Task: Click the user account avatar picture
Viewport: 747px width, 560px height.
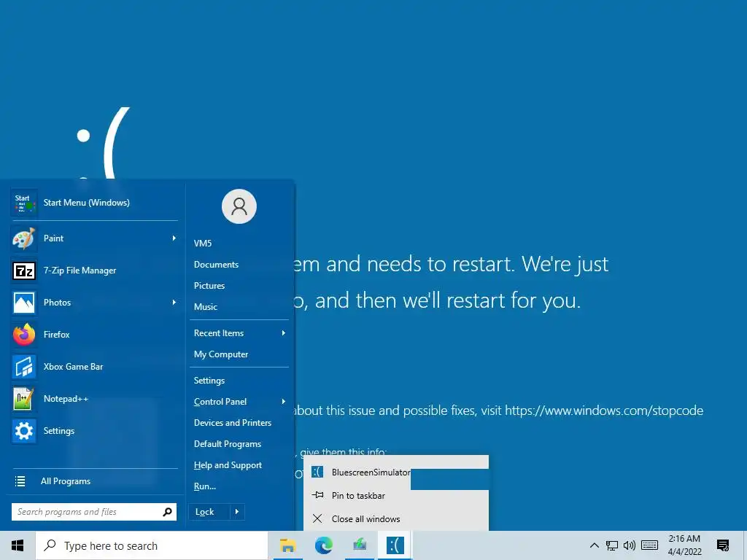Action: (x=239, y=206)
